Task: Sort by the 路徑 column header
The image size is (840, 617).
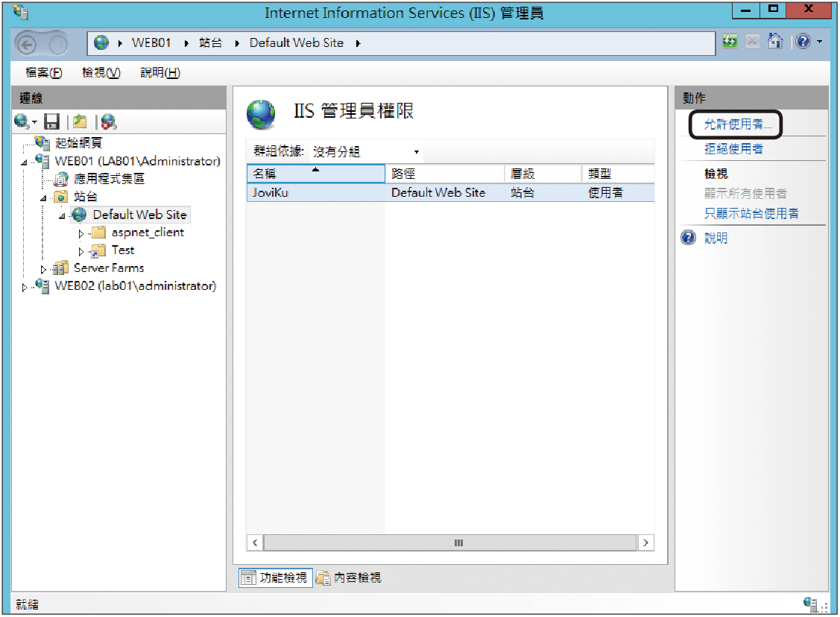Action: point(445,174)
